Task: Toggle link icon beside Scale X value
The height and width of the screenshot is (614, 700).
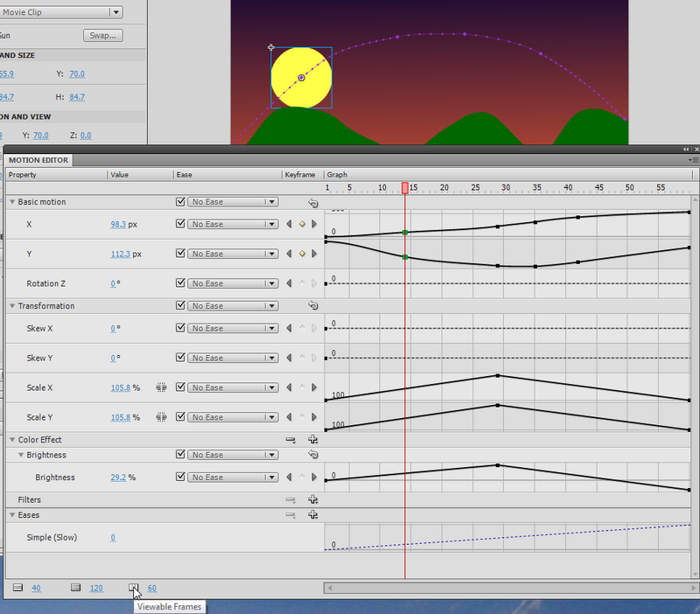Action: [162, 387]
